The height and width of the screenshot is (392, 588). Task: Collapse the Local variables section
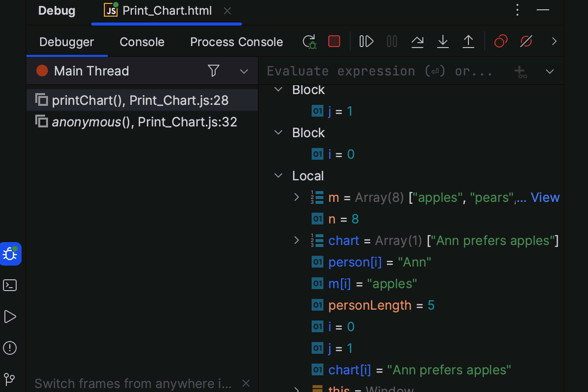278,175
